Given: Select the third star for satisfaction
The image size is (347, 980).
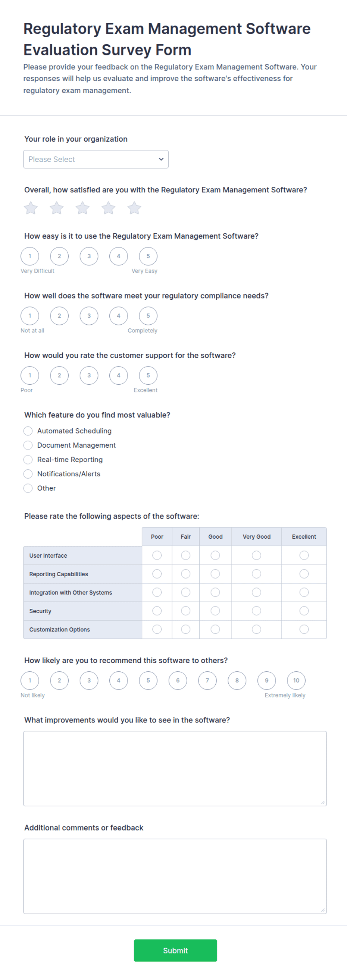Looking at the screenshot, I should [x=83, y=208].
